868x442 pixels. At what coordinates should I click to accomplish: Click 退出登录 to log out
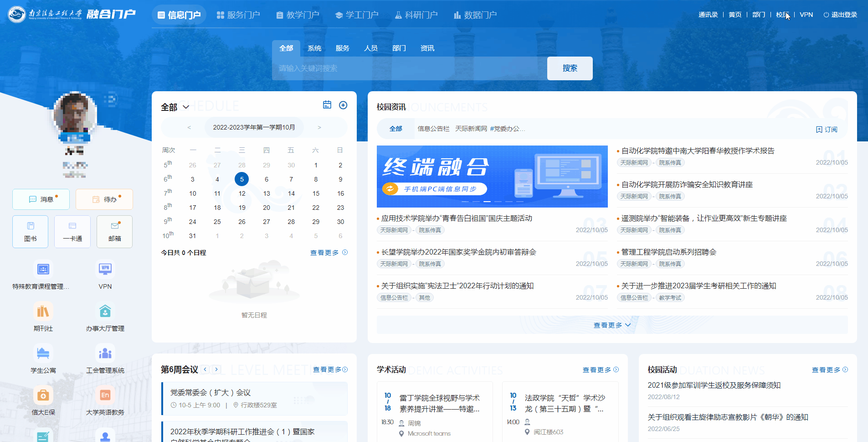click(840, 15)
